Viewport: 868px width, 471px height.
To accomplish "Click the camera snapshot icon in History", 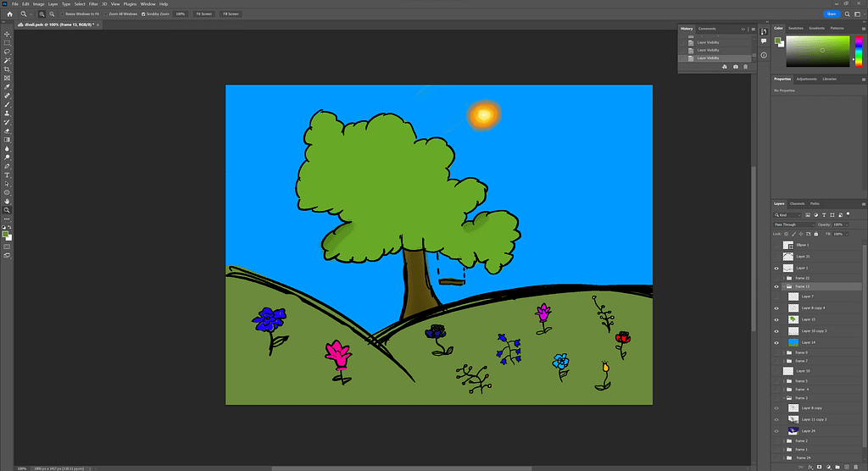I will coord(735,67).
